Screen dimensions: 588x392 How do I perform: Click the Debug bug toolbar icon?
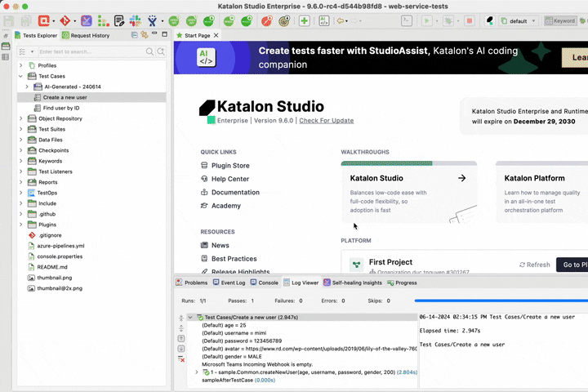pyautogui.click(x=448, y=20)
